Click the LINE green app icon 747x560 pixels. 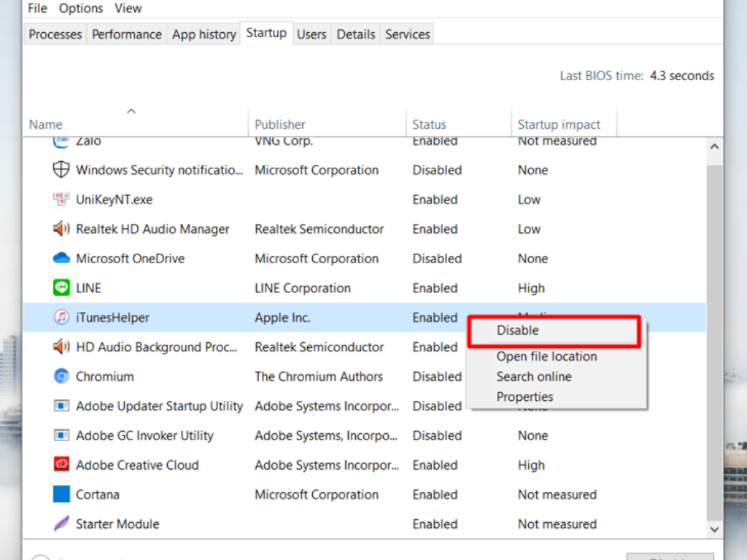(61, 288)
